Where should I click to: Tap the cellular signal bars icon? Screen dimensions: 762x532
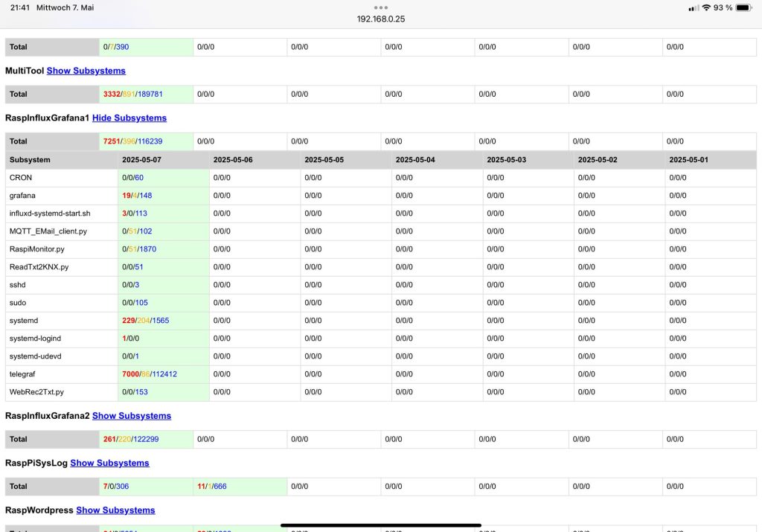pos(694,7)
